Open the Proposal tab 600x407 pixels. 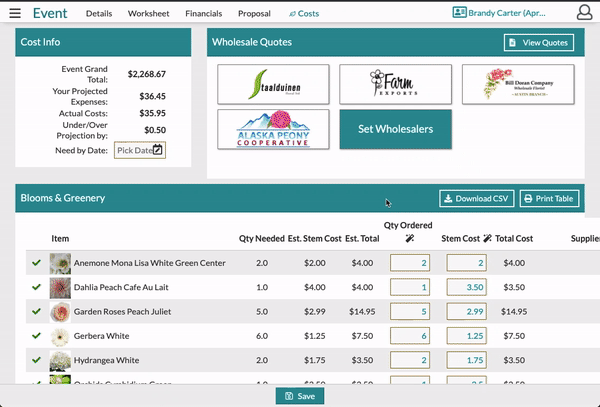254,13
